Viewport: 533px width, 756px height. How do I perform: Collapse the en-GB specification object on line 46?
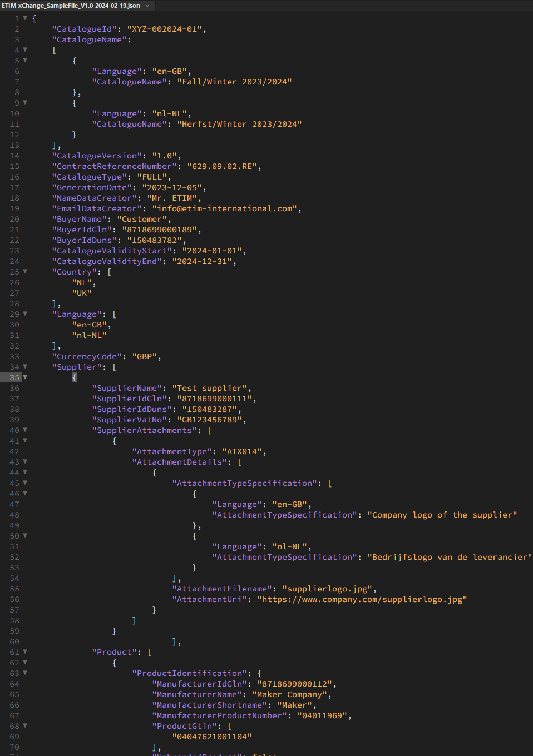[x=25, y=493]
